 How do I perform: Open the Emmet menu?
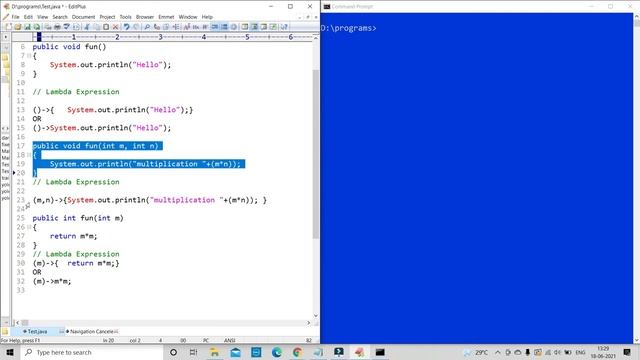166,17
